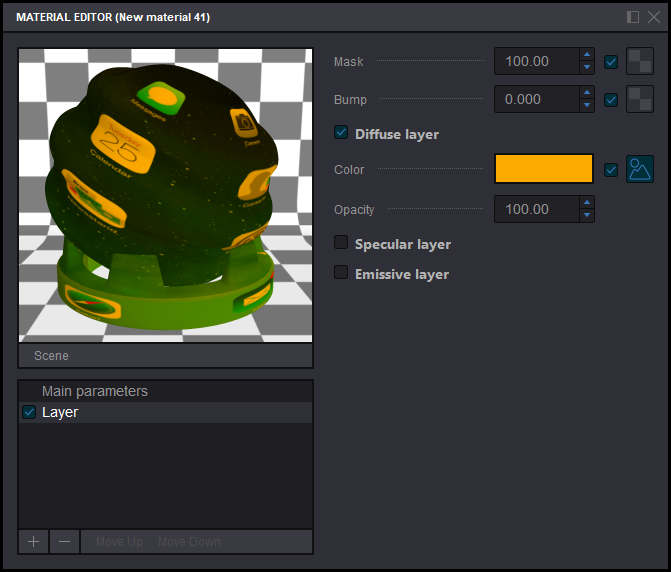Enable the Emissive layer checkbox

[x=341, y=273]
